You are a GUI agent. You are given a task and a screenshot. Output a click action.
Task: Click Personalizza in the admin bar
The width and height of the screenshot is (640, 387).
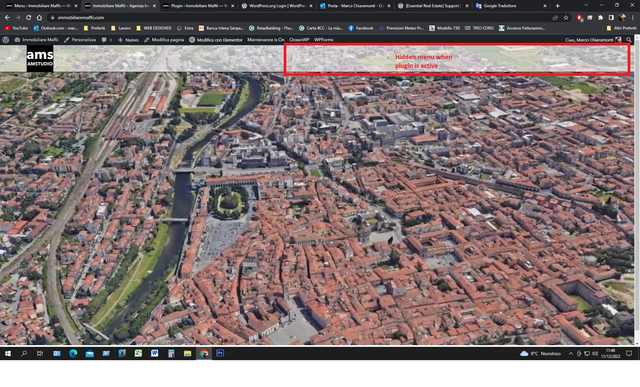click(80, 40)
